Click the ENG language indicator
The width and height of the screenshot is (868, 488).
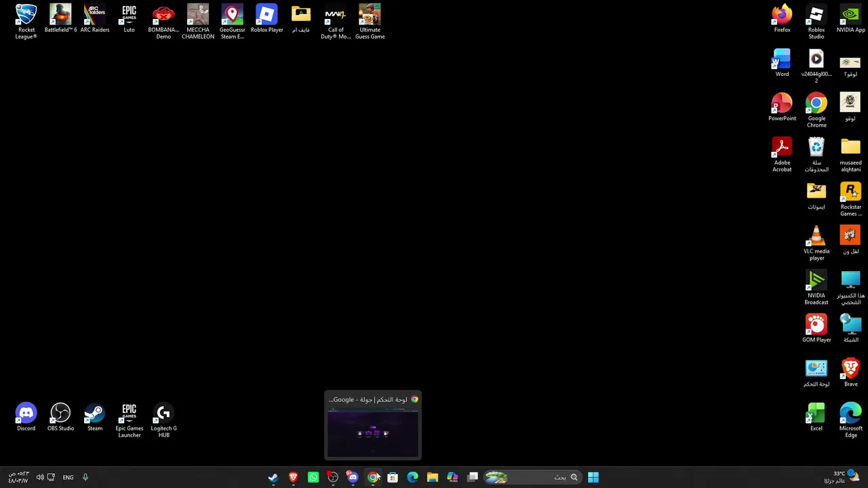point(68,477)
